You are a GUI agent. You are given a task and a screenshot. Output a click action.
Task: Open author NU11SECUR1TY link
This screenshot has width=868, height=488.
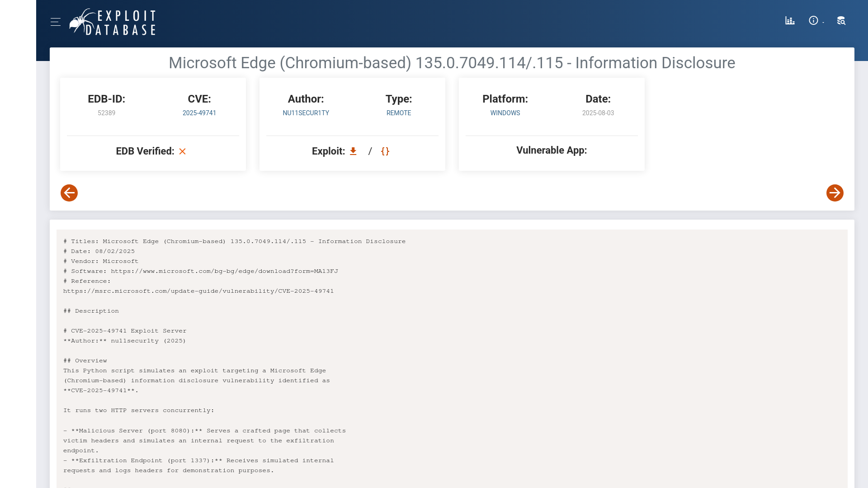(306, 113)
